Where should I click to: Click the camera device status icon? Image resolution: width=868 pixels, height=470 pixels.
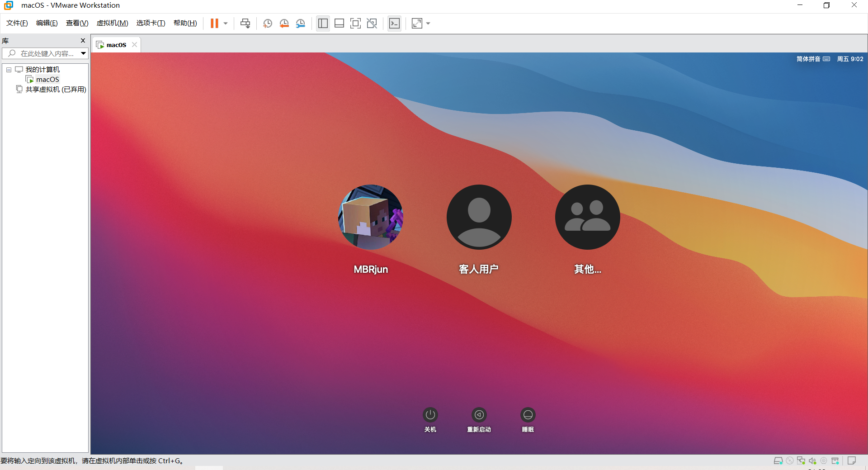[x=824, y=461]
